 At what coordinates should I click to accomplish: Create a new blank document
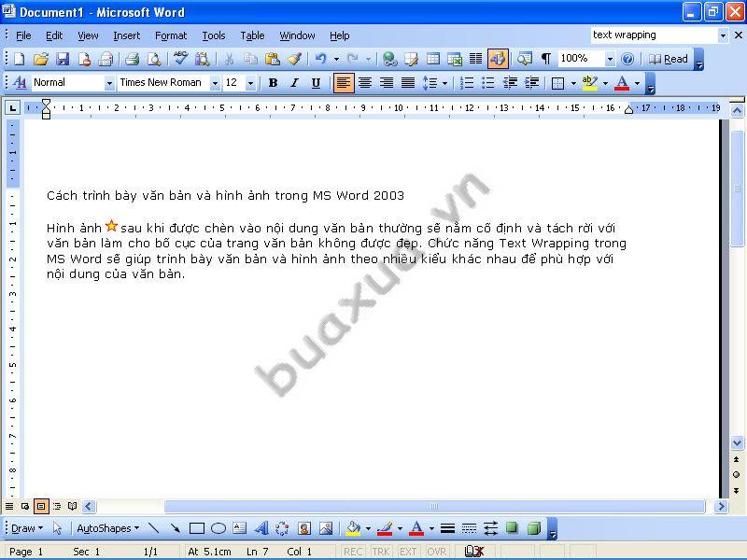point(19,59)
